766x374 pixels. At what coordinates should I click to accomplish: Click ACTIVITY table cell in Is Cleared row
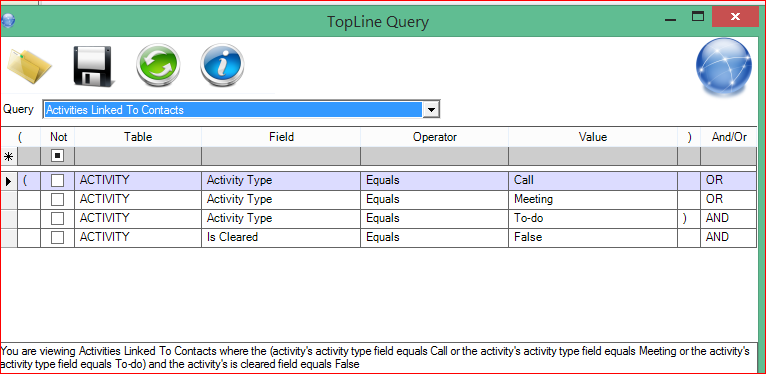coord(138,237)
